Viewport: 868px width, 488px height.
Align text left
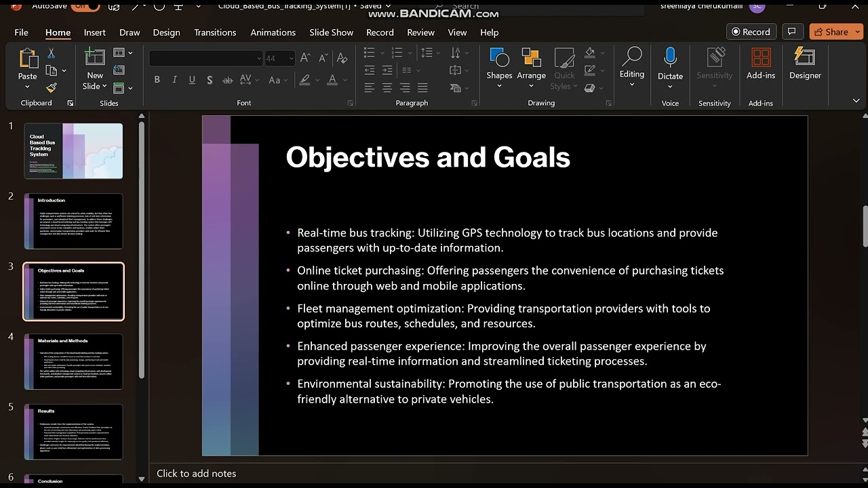370,88
